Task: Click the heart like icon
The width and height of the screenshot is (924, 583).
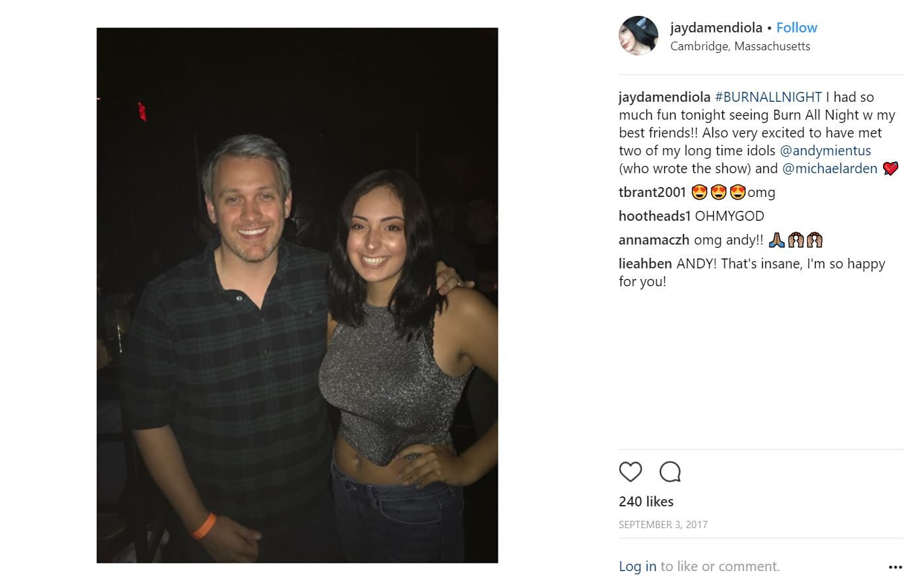Action: click(x=630, y=472)
